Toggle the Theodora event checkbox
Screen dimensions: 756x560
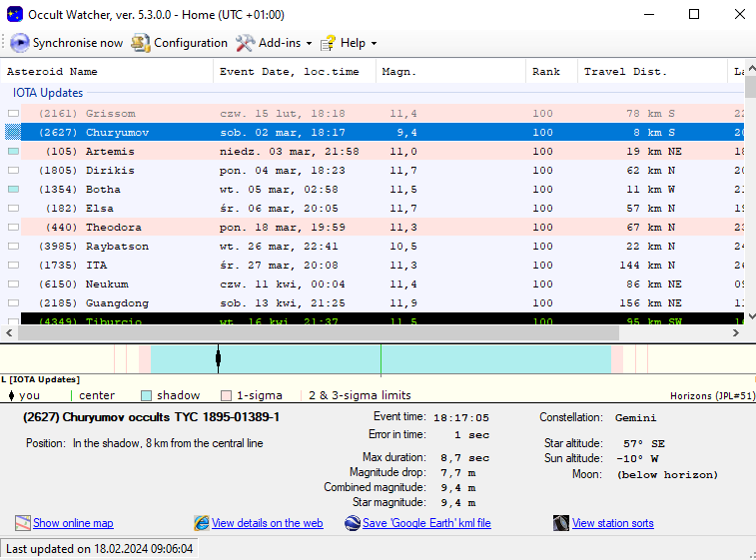(14, 227)
